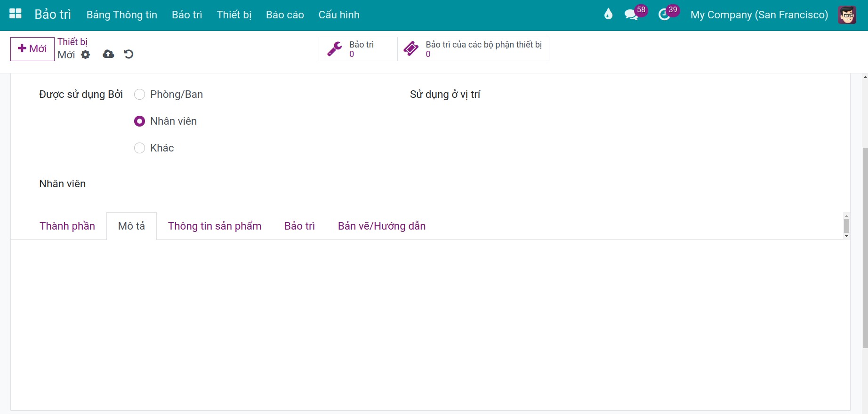Click the water drop theme icon
The height and width of the screenshot is (414, 868).
click(608, 15)
